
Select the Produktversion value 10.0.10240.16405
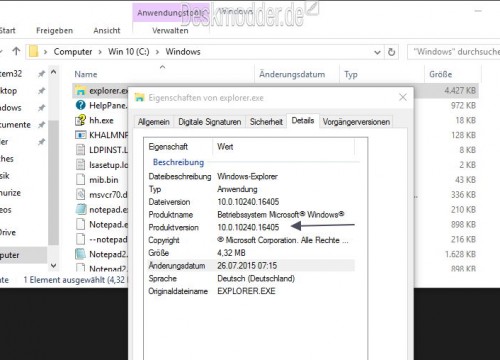pyautogui.click(x=248, y=227)
